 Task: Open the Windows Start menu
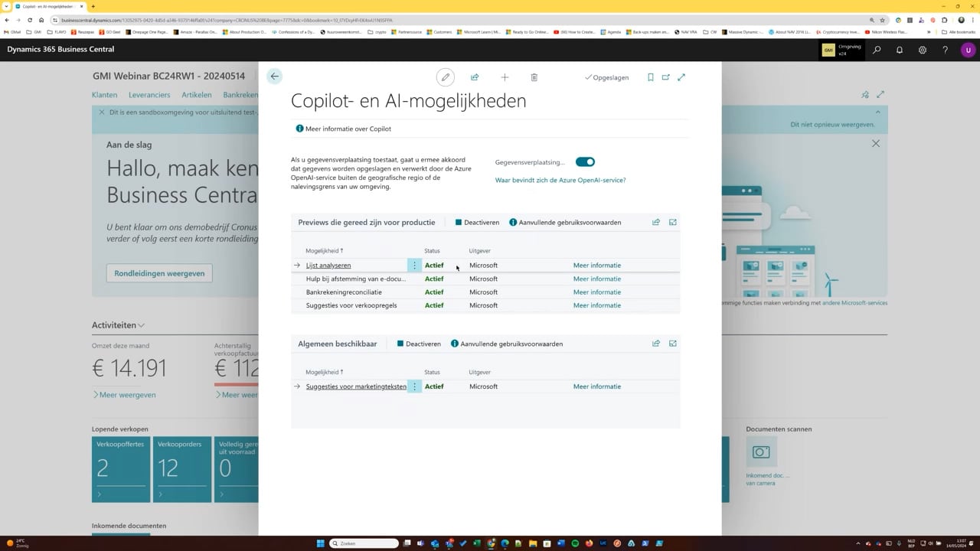[x=321, y=543]
